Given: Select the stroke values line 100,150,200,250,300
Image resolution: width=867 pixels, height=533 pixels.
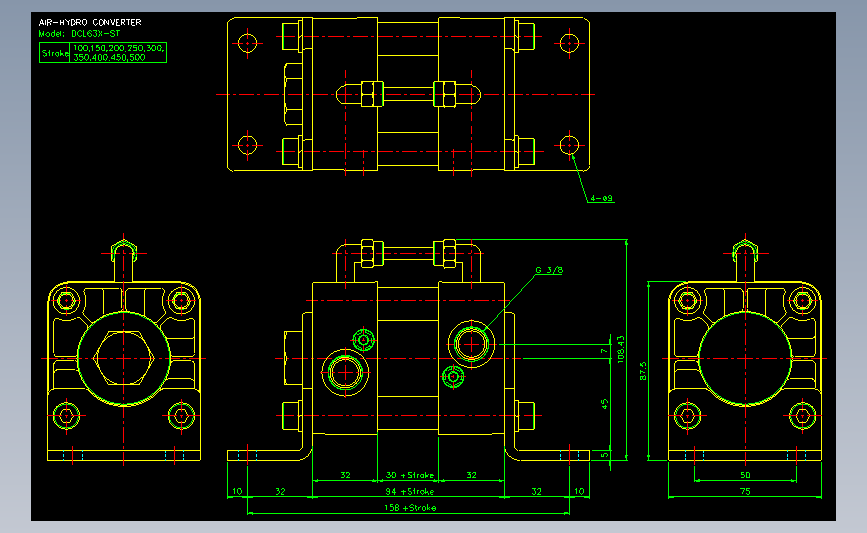Looking at the screenshot, I should pyautogui.click(x=119, y=48).
